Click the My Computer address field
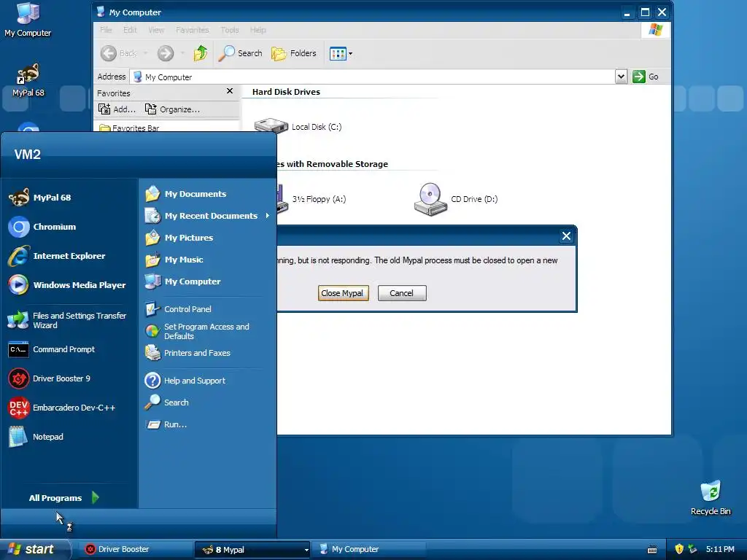The image size is (747, 560). [x=373, y=77]
